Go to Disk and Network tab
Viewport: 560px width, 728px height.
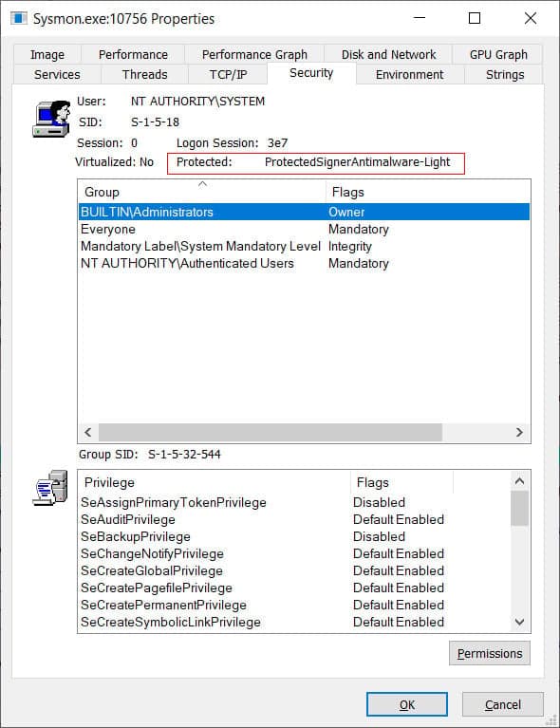click(388, 55)
